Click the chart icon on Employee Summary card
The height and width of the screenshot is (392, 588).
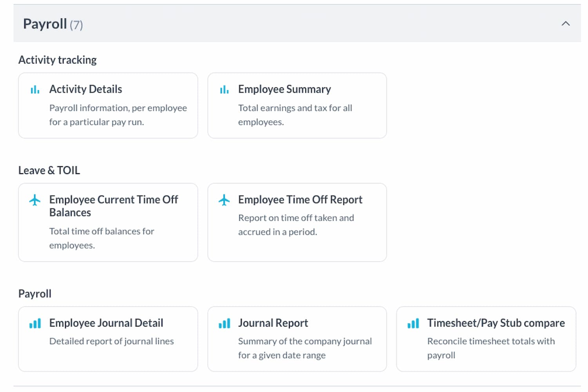(x=224, y=89)
